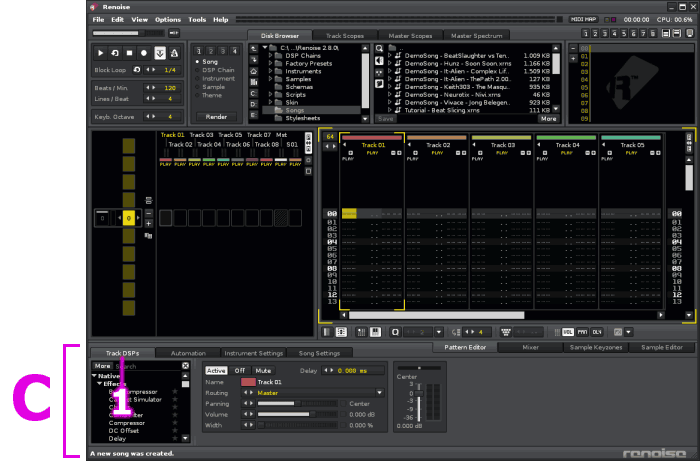
Task: Click the quantize Q icon below pattern editor
Action: pos(395,332)
